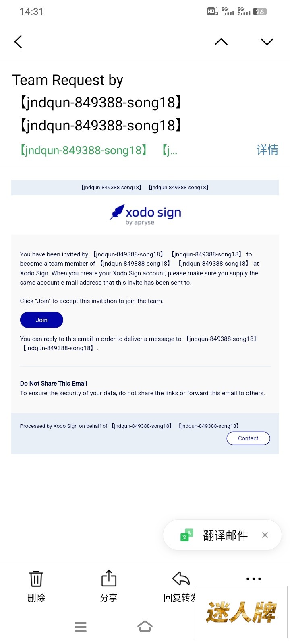The width and height of the screenshot is (290, 644).
Task: Expand sender details via 详情 link
Action: tap(267, 150)
